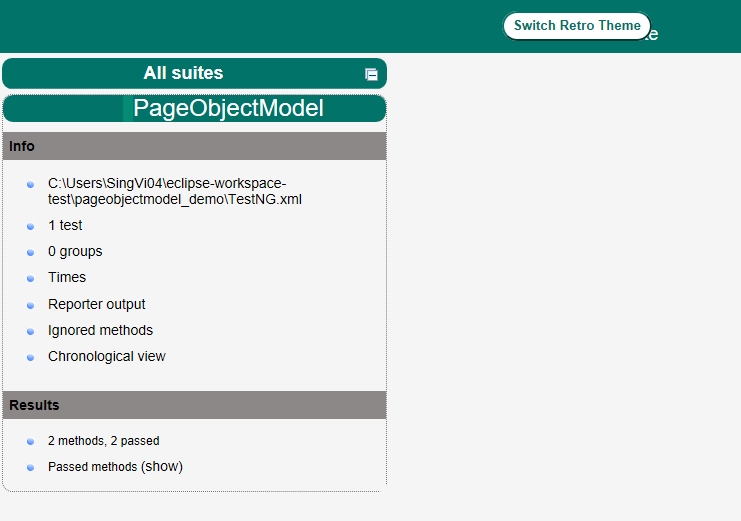The image size is (741, 521).
Task: View the Reporter output panel
Action: click(x=96, y=304)
